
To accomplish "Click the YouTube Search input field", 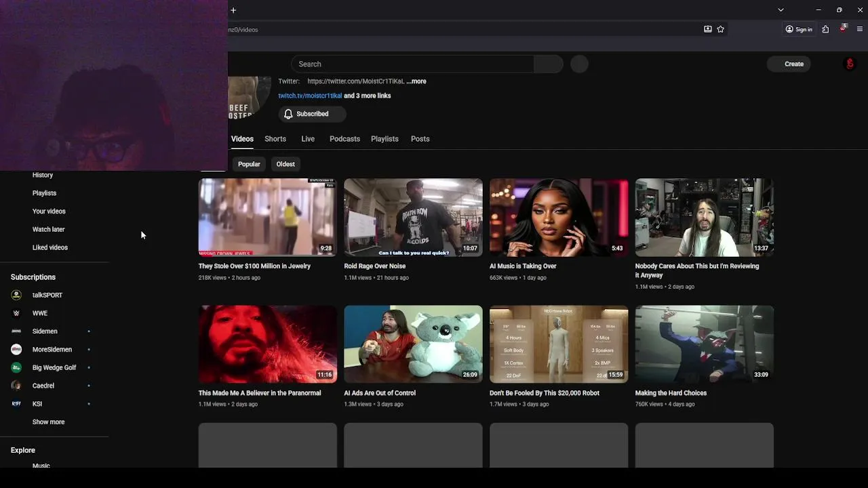I will [412, 64].
